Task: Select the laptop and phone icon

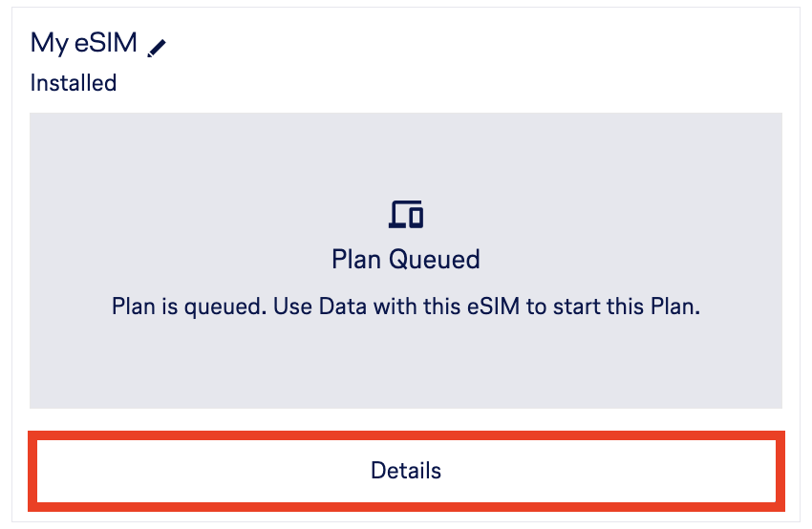Action: [406, 214]
